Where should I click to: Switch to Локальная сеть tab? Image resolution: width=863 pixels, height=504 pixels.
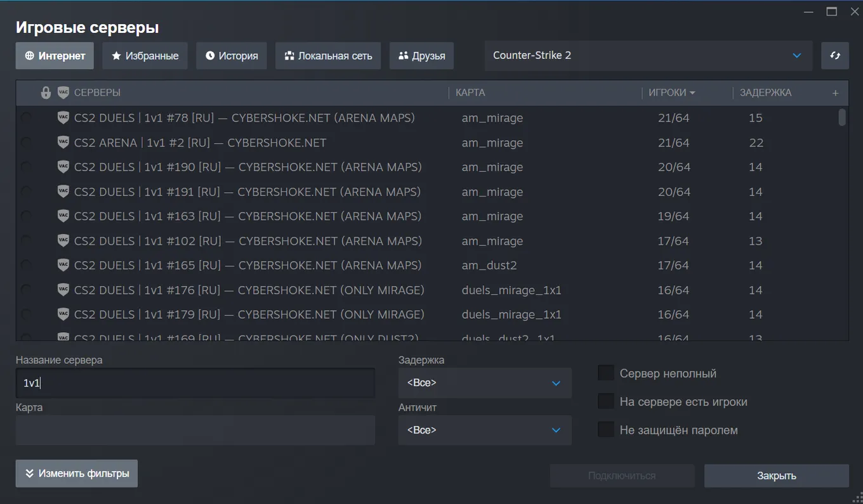(328, 56)
